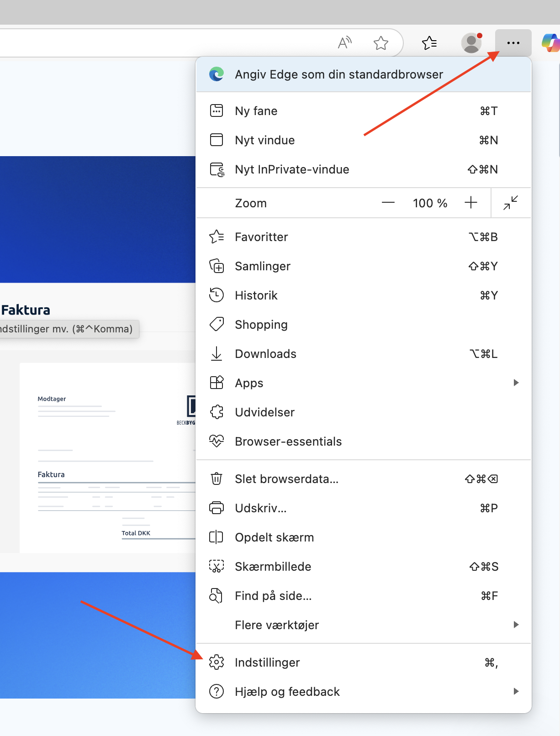Screen dimensions: 560x736
Task: Click the Hjælp og feedback question icon
Action: (x=217, y=691)
